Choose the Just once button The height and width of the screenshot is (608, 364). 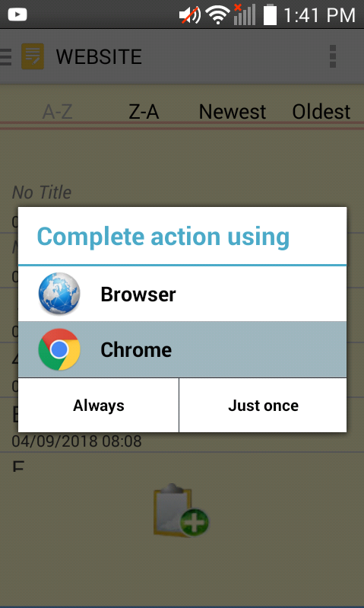263,405
